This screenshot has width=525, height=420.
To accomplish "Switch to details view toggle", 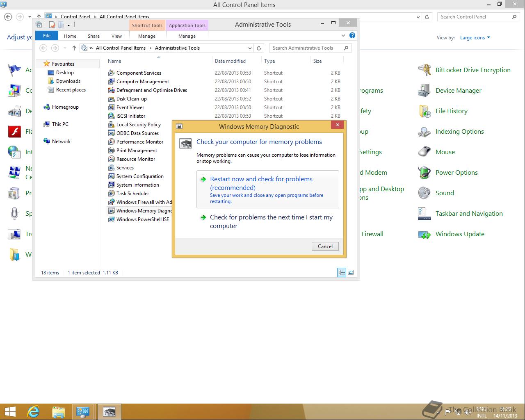I will point(342,272).
